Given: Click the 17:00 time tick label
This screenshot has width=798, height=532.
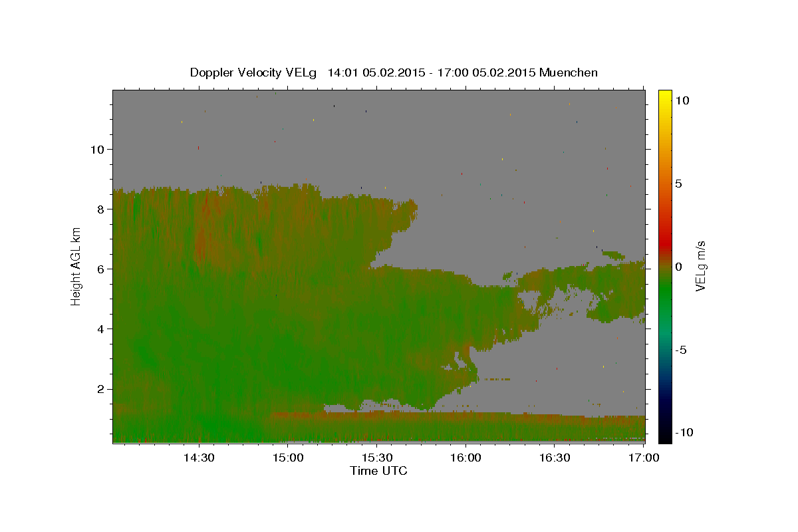Looking at the screenshot, I should (x=644, y=458).
